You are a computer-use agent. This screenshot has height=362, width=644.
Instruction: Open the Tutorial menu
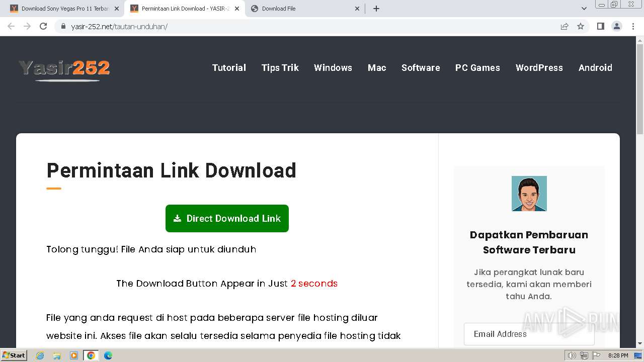click(229, 68)
